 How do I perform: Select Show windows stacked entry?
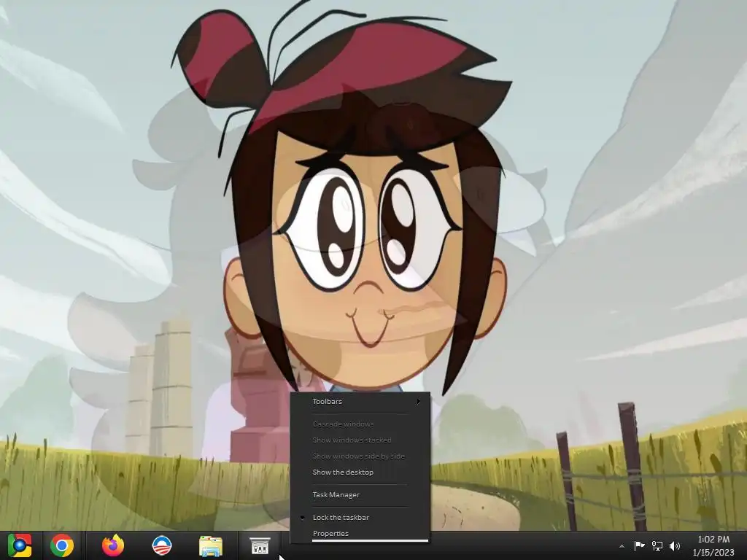pyautogui.click(x=360, y=440)
